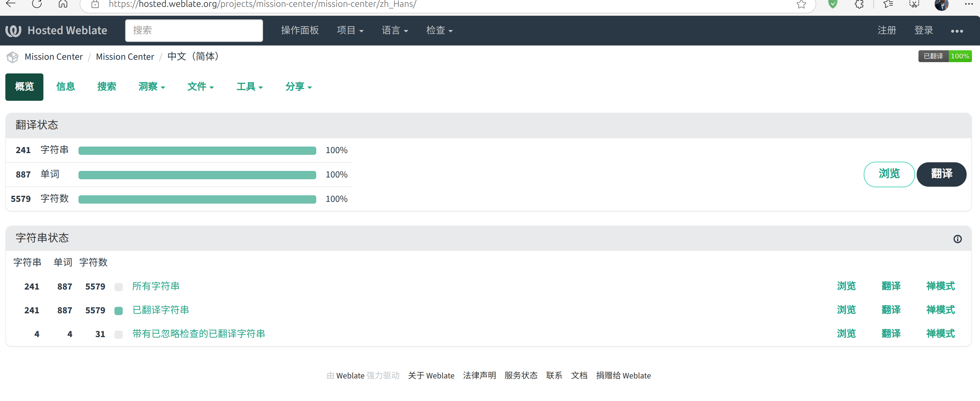The image size is (980, 401).
Task: Click 翻译 in the 已翻译字符串 row
Action: (891, 310)
